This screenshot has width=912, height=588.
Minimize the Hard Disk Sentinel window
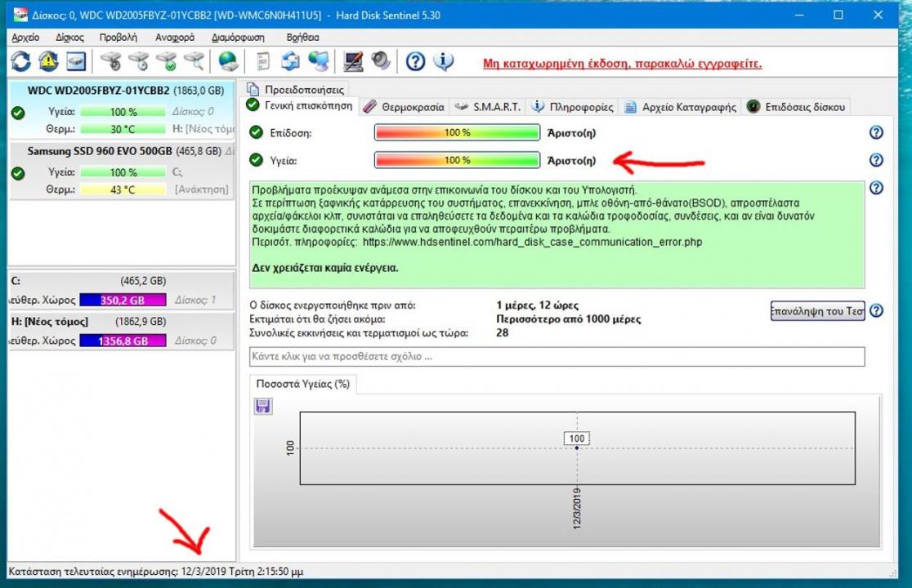[800, 15]
